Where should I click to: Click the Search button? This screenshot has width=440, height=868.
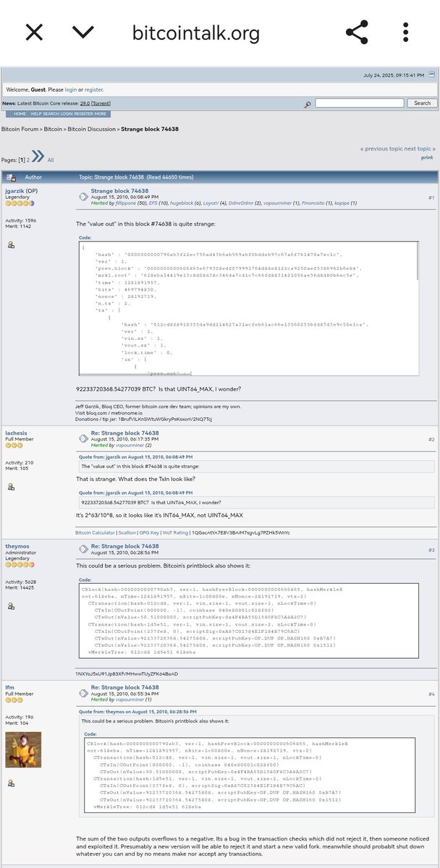[x=422, y=103]
